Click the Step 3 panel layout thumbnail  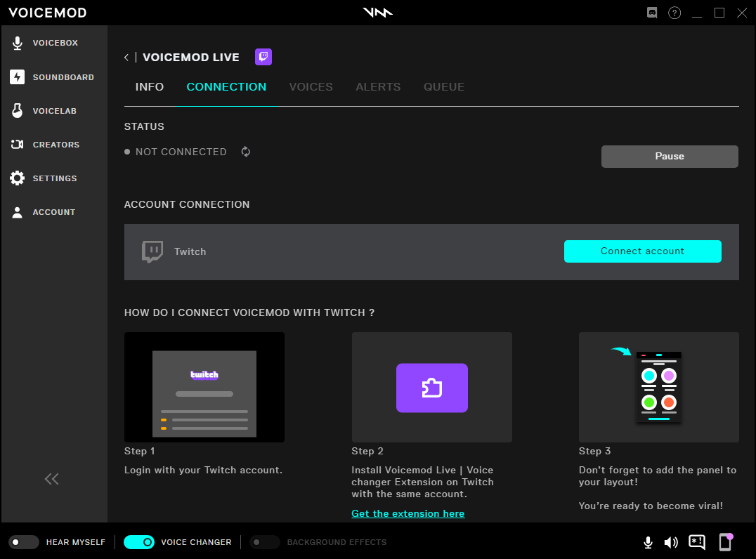[x=659, y=387]
